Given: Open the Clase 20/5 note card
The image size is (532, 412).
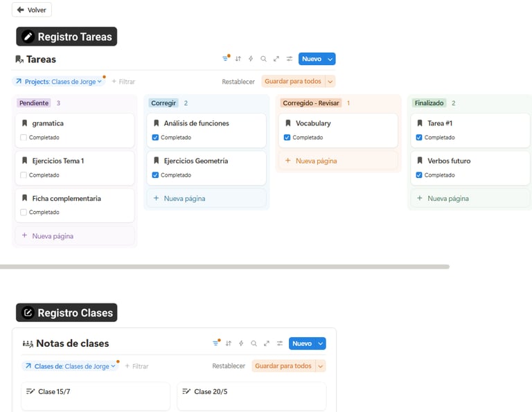Looking at the screenshot, I should coord(251,396).
